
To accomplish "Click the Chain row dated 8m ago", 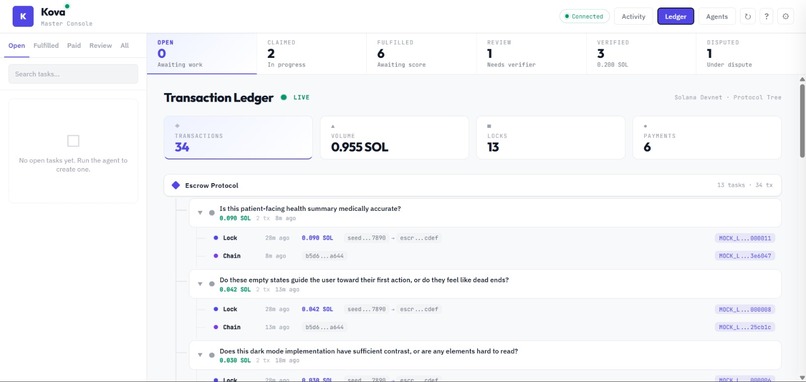I will tap(493, 256).
